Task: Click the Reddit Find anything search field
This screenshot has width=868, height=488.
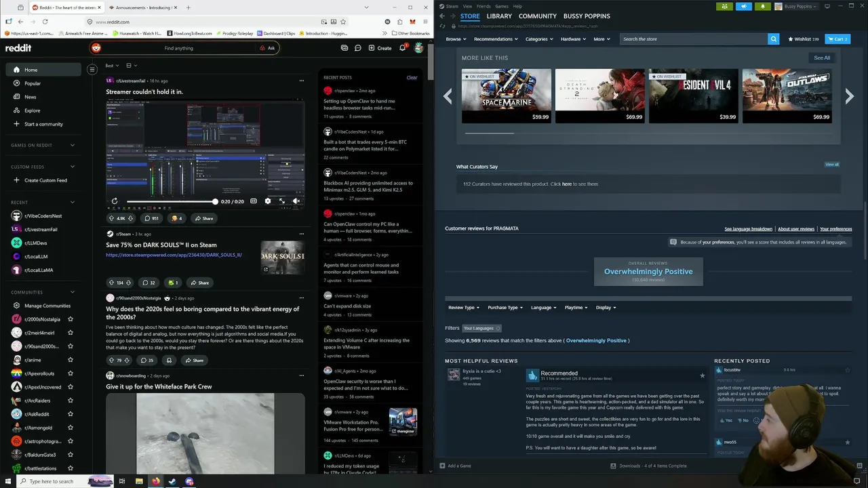Action: click(179, 48)
